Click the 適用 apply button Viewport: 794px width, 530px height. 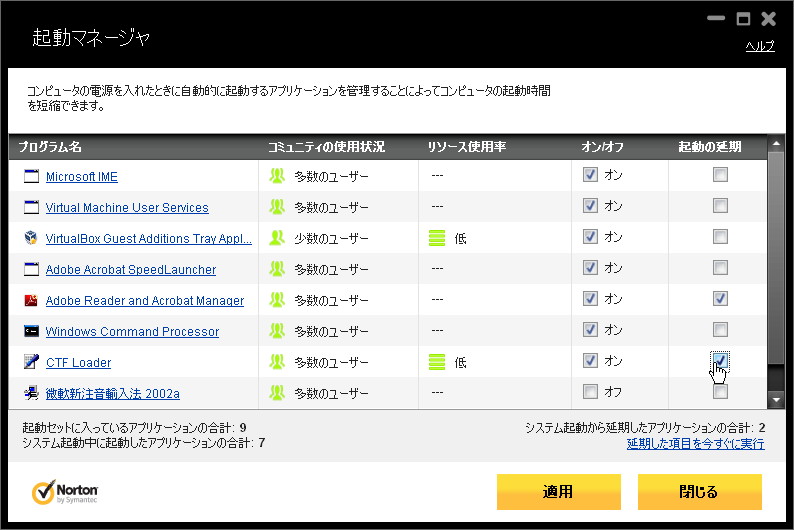click(559, 492)
